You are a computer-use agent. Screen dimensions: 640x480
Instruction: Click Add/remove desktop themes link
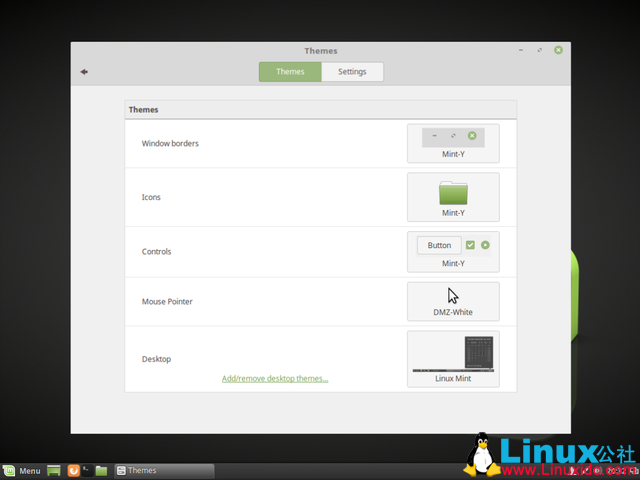pos(275,379)
